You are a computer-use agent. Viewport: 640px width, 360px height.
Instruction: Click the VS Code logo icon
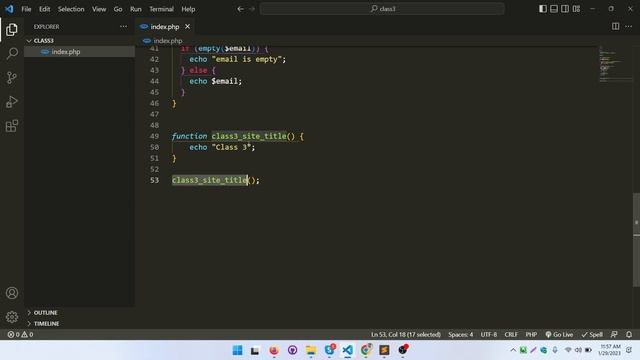click(9, 9)
